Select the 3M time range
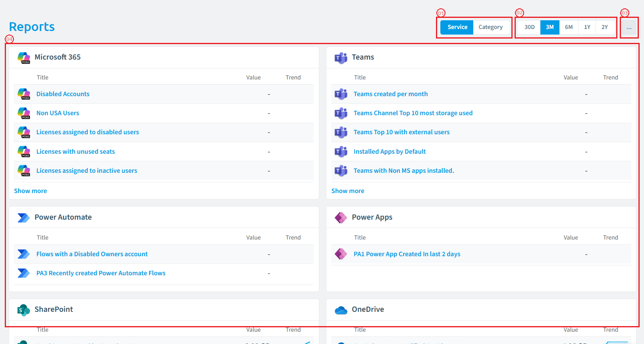The width and height of the screenshot is (644, 344). 550,27
